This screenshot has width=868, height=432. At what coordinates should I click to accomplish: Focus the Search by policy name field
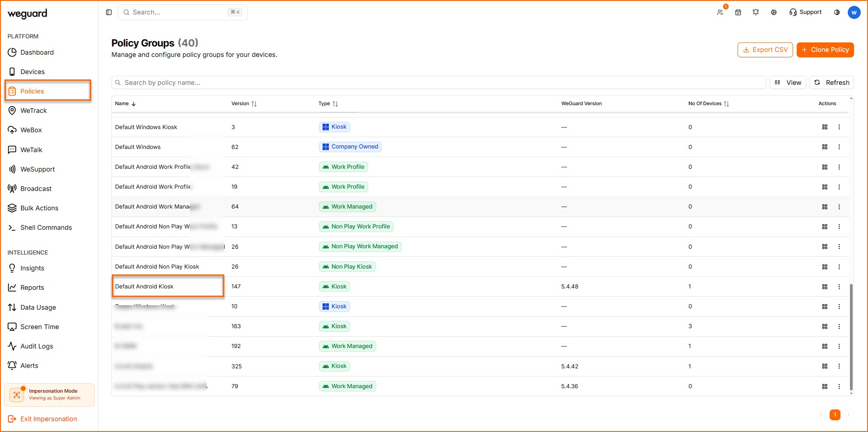coord(438,83)
